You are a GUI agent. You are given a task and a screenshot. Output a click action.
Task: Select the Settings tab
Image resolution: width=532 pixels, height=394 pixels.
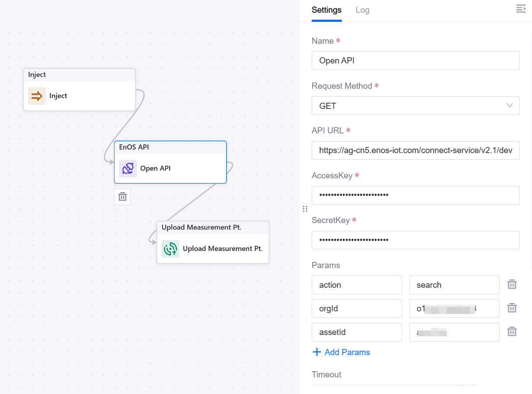pos(327,10)
